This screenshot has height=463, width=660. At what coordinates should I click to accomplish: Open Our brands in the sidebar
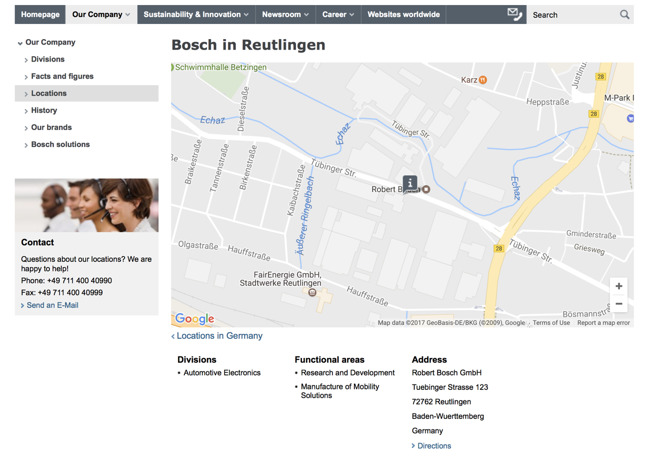[x=51, y=127]
